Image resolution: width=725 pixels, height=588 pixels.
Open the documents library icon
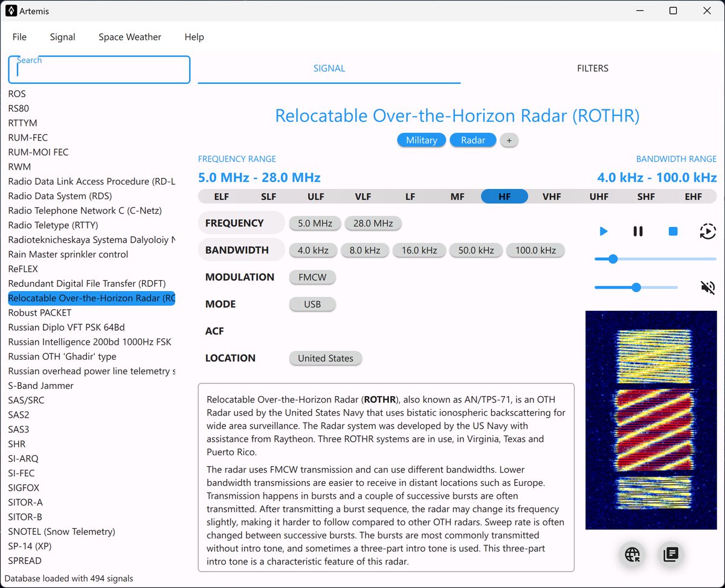(671, 554)
